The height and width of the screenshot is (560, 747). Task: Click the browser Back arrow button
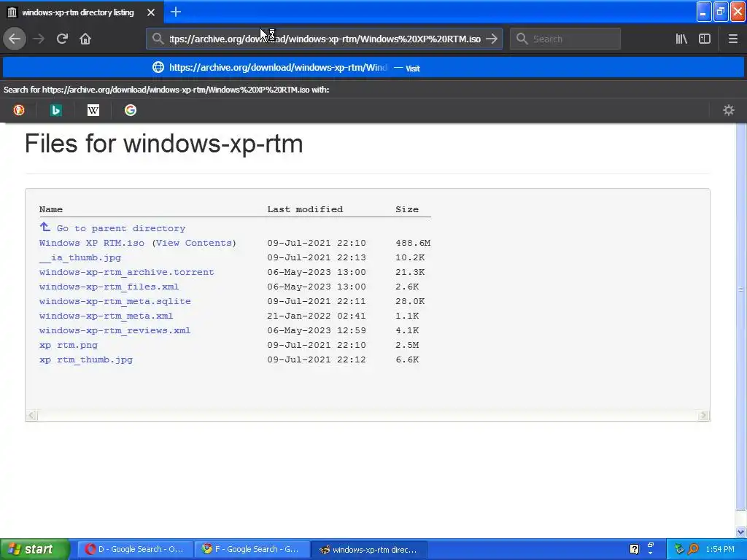pyautogui.click(x=15, y=39)
